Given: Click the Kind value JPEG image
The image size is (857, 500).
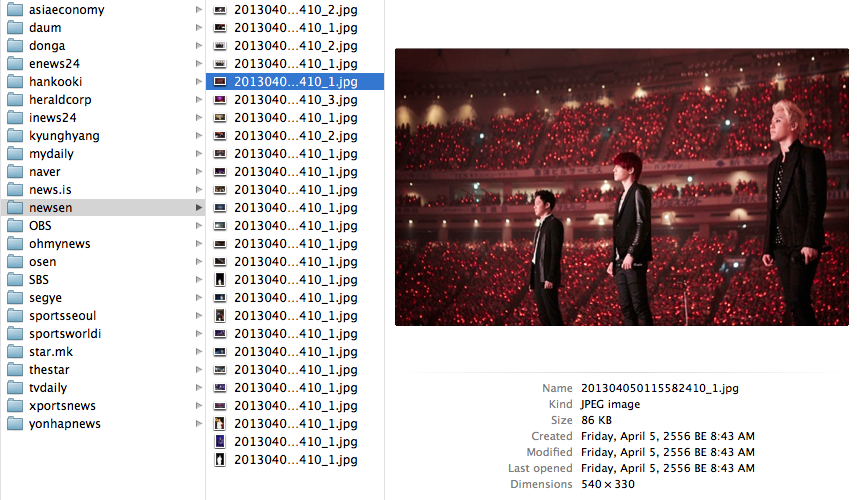Looking at the screenshot, I should 611,404.
